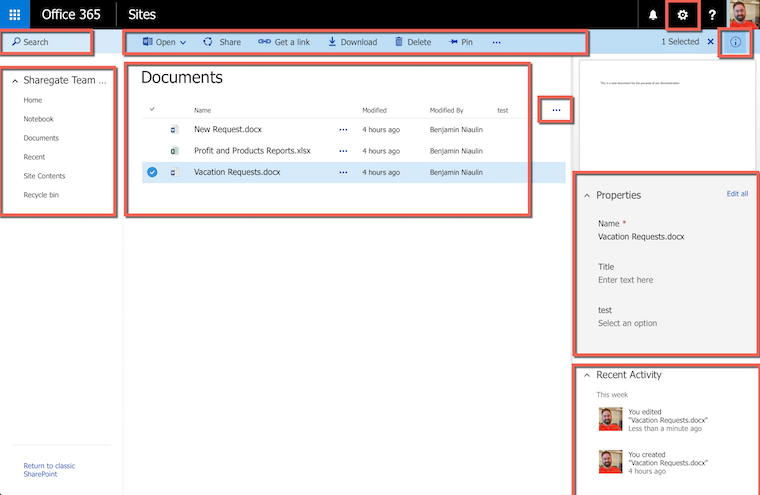
Task: Click Edit all properties link
Action: click(737, 194)
